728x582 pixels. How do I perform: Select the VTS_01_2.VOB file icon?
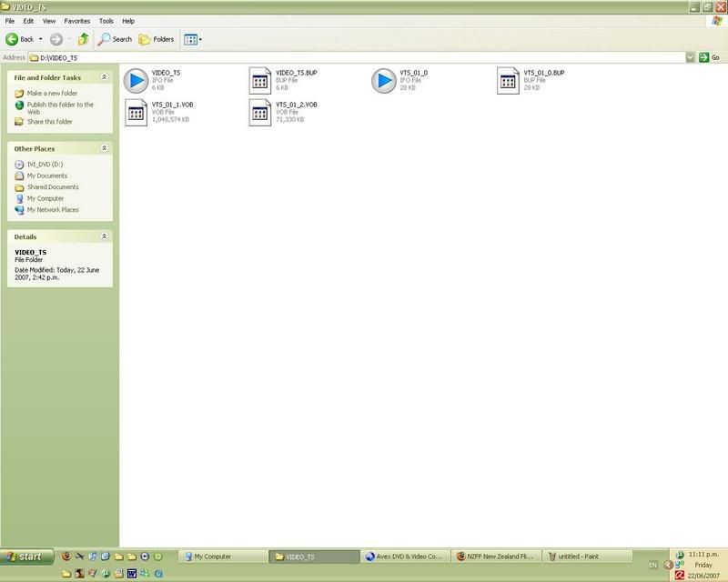click(260, 113)
